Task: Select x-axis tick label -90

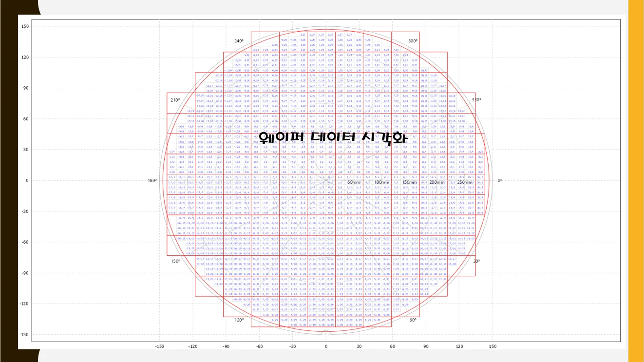Action: click(226, 346)
